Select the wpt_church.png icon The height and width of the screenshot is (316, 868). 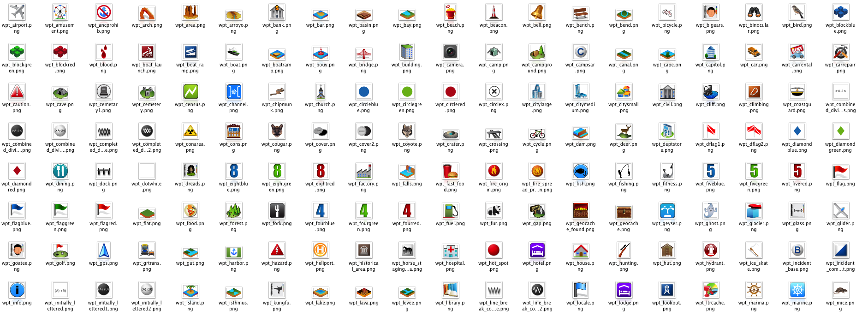tap(320, 91)
